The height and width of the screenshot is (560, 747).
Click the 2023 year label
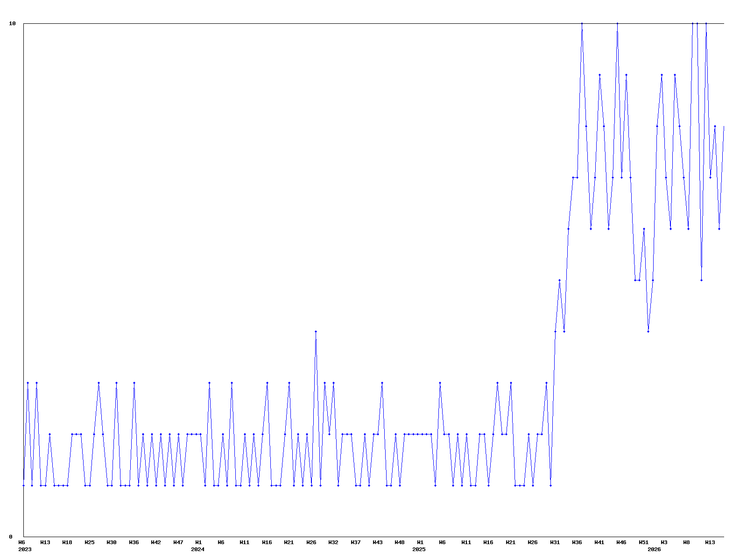pyautogui.click(x=25, y=549)
